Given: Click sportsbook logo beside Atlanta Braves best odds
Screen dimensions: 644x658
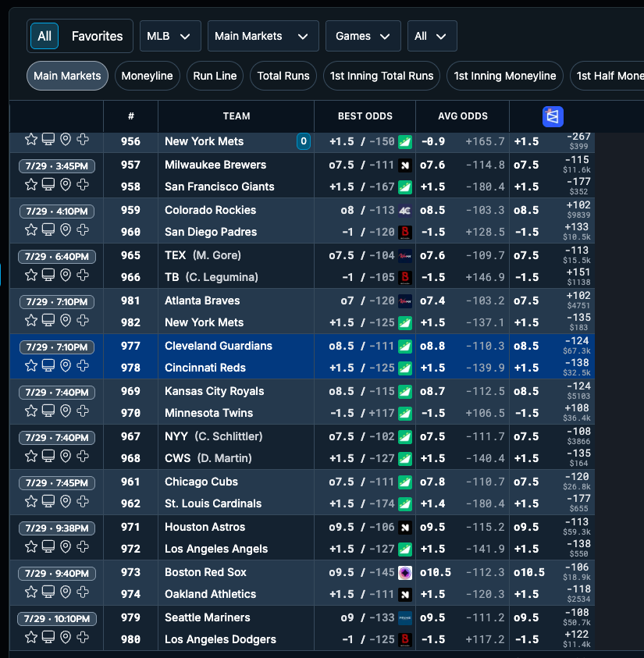Looking at the screenshot, I should click(x=405, y=301).
